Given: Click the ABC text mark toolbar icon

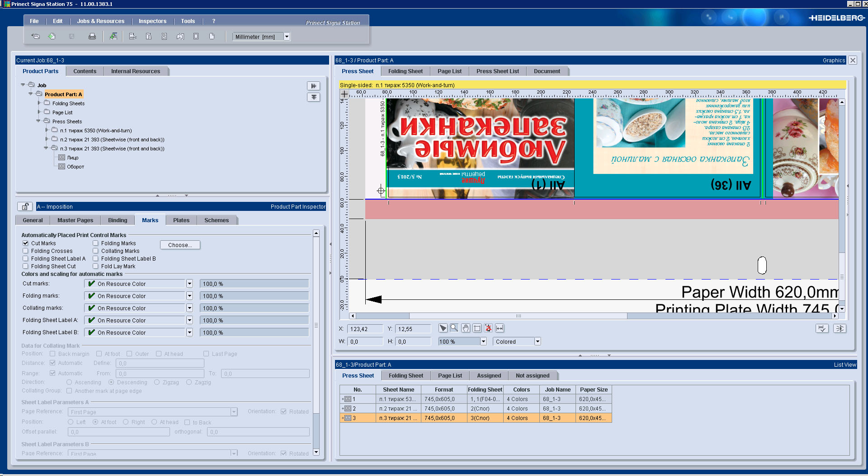Looking at the screenshot, I should [133, 37].
